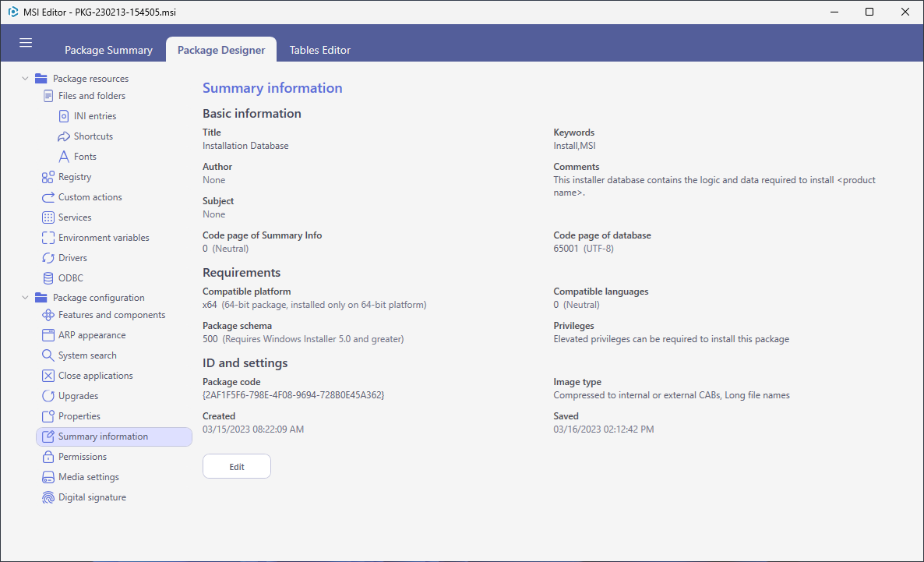
Task: Click the Package configuration folder icon
Action: coord(41,298)
